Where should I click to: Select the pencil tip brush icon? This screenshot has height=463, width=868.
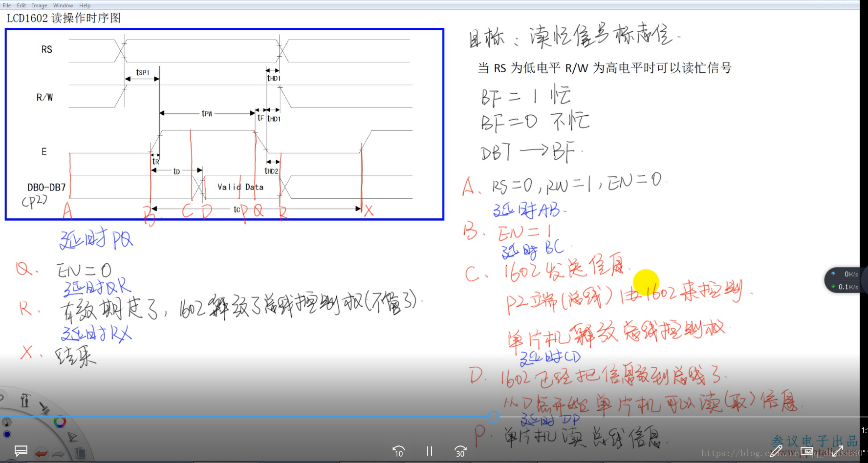point(6,422)
